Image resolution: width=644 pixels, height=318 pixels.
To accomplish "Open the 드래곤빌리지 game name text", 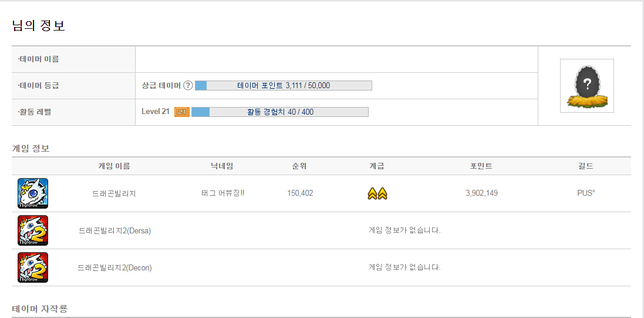I will tap(114, 193).
